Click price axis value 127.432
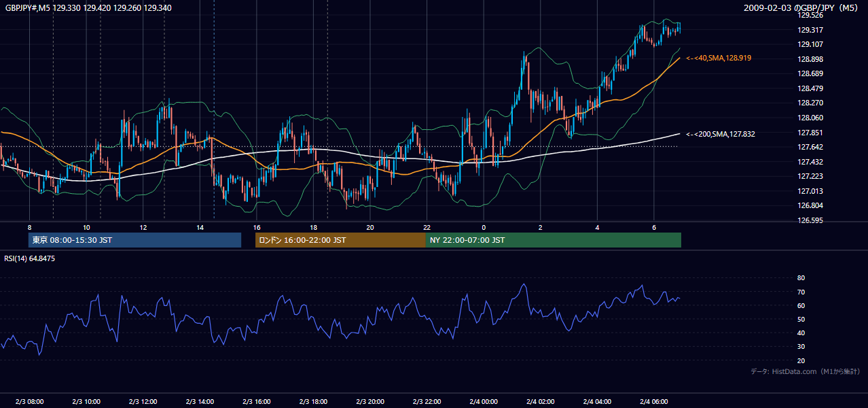868x408 pixels. point(810,162)
